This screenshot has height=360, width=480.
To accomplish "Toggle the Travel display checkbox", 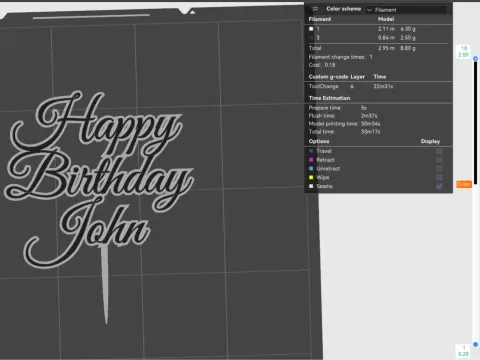I will coord(439,151).
